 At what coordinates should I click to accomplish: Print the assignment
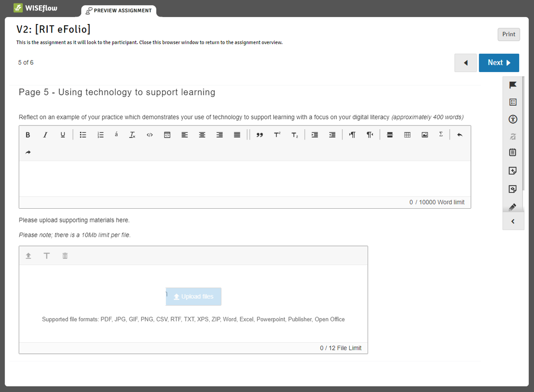[509, 34]
